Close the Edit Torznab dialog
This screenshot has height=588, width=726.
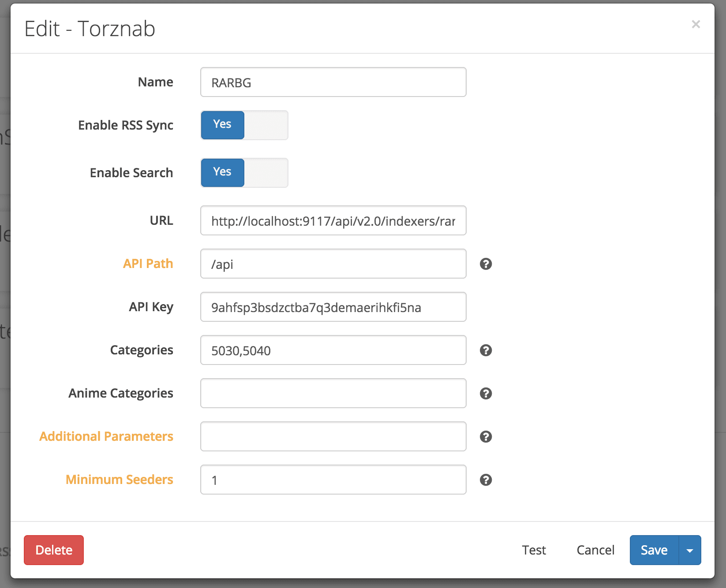(696, 24)
